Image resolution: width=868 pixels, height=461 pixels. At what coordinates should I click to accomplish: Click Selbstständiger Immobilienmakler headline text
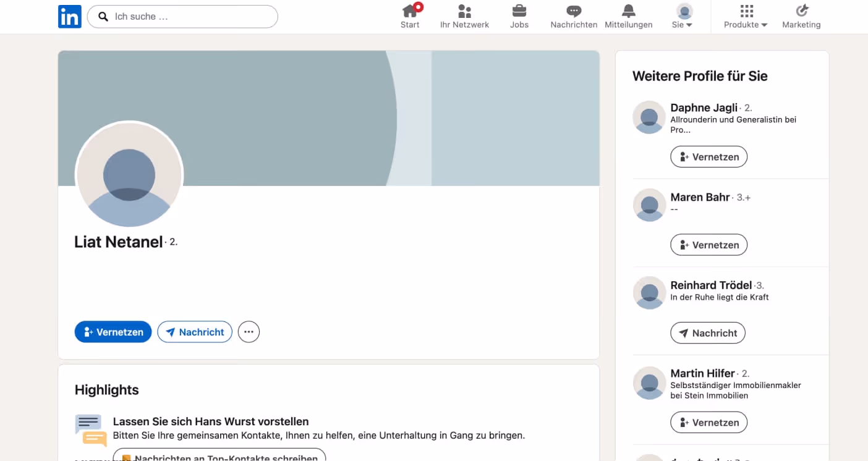(736, 390)
